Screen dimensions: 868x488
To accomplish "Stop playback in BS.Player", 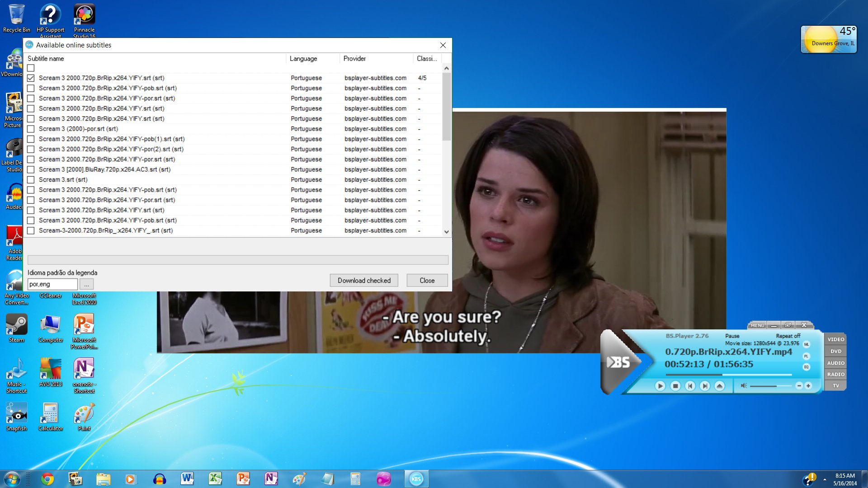I will pos(675,386).
